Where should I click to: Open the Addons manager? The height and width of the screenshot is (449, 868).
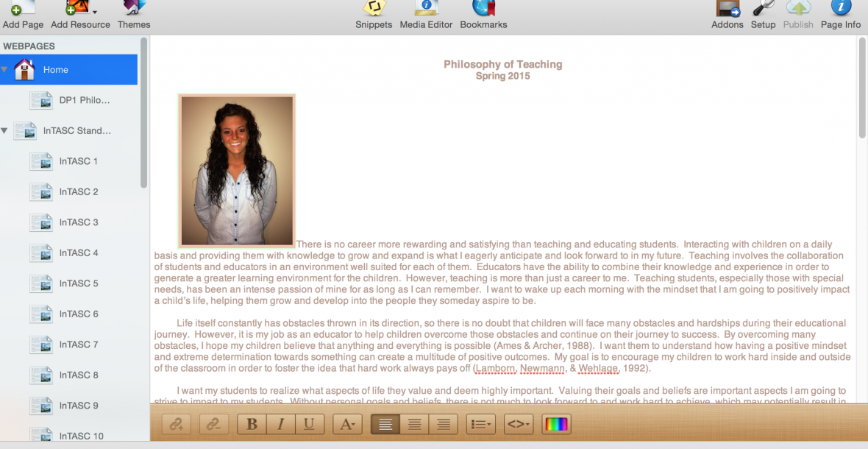tap(728, 9)
